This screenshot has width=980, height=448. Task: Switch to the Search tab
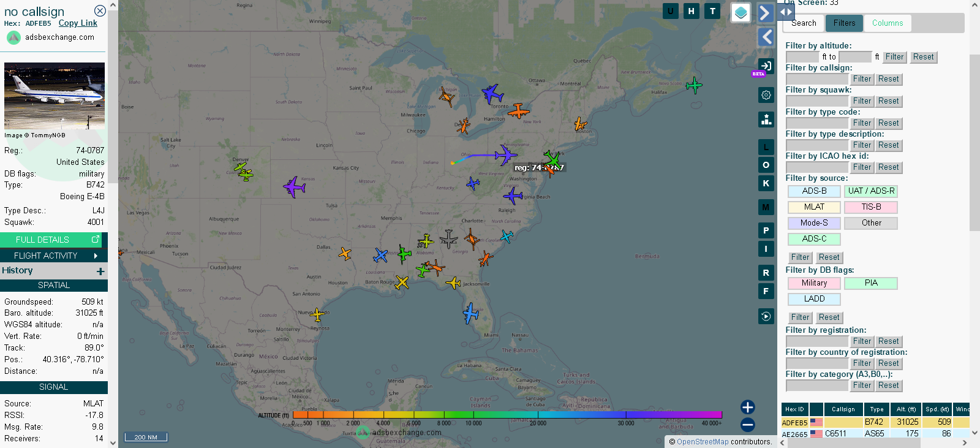pos(804,23)
